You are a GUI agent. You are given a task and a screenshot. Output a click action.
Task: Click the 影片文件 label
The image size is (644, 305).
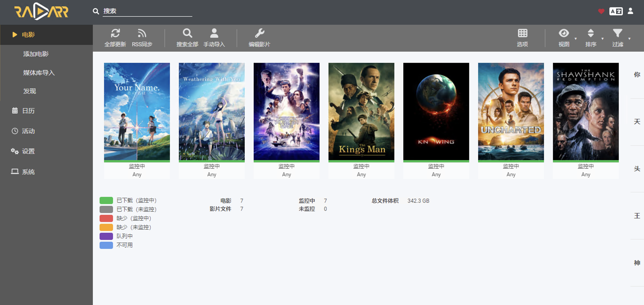[x=220, y=209]
